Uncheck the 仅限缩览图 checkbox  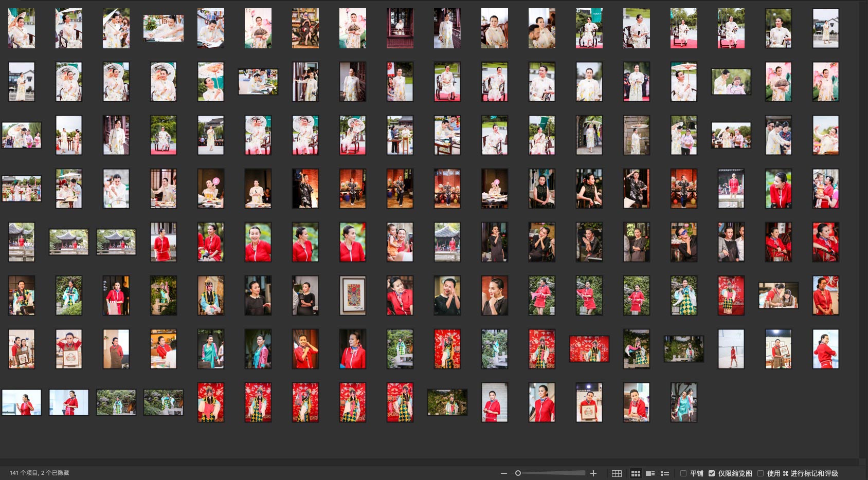[x=712, y=473]
